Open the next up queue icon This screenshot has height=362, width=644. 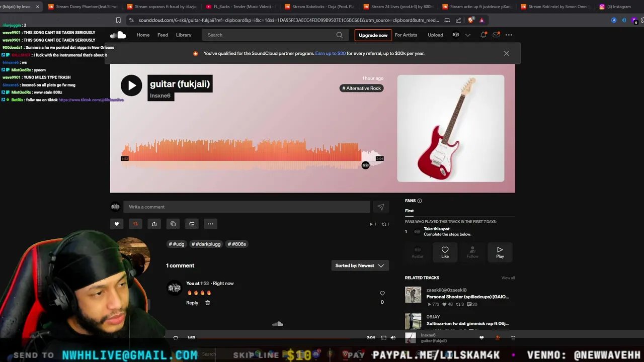[x=513, y=338]
